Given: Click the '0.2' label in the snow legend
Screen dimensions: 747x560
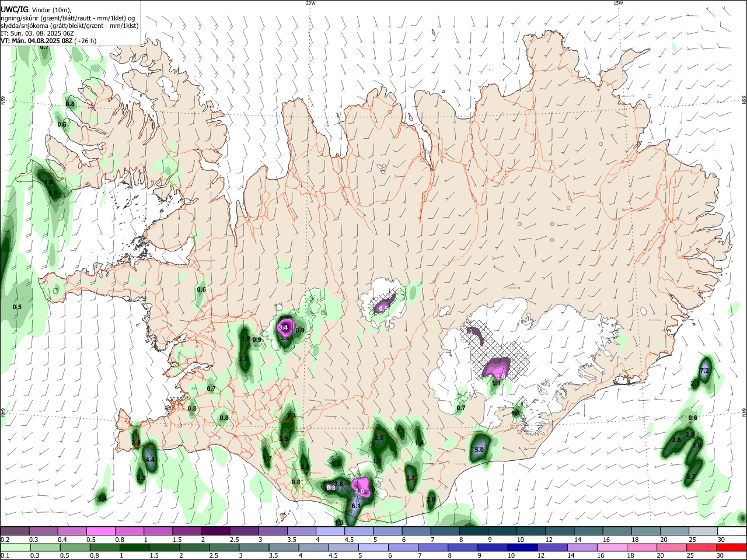Looking at the screenshot, I should 5,540.
